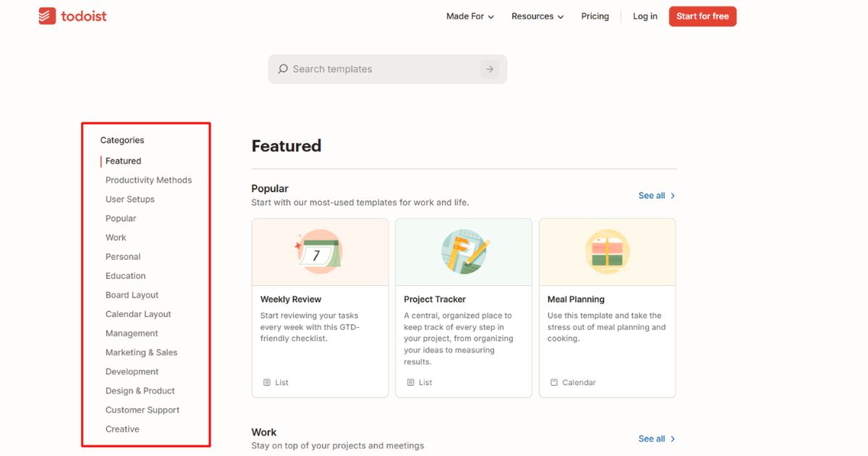Click the List icon on Project Tracker card
Screen dimensions: 868x456
(x=411, y=382)
